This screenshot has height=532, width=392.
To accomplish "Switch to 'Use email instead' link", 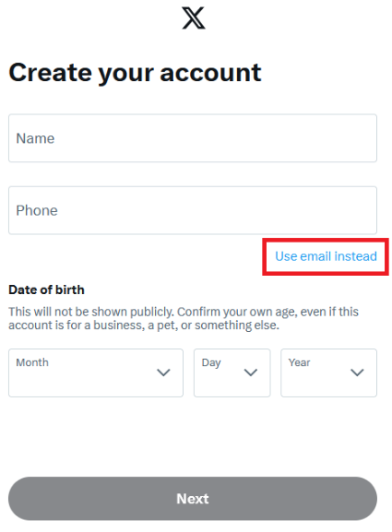I will coord(326,256).
